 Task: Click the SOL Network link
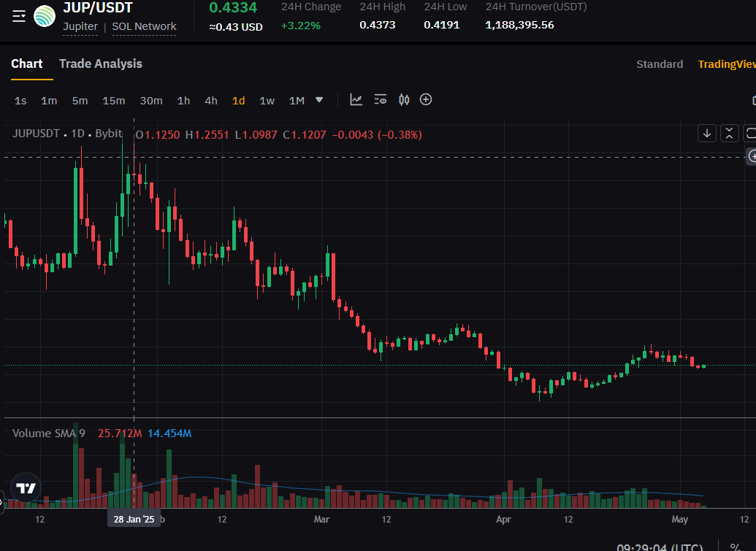click(x=144, y=26)
